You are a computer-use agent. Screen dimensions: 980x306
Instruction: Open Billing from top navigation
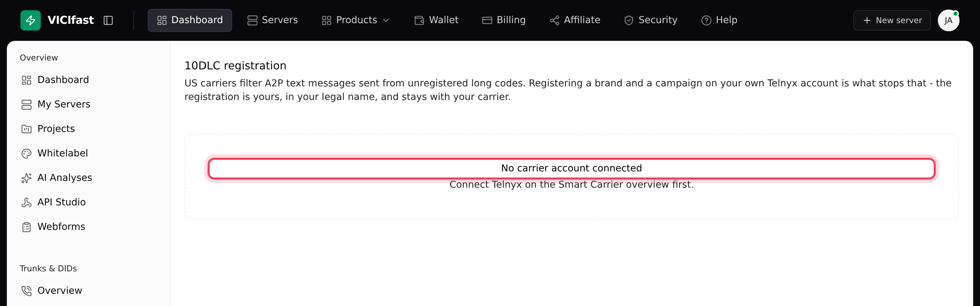point(504,20)
